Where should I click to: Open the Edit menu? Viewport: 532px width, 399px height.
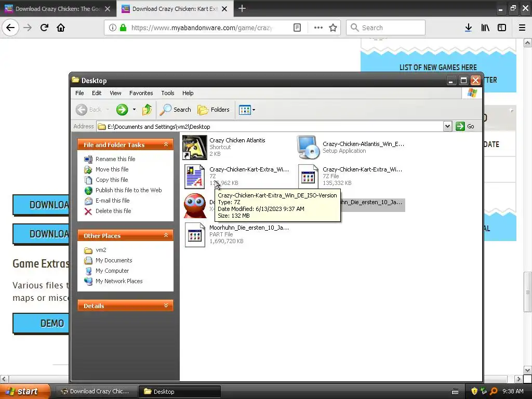(x=96, y=93)
